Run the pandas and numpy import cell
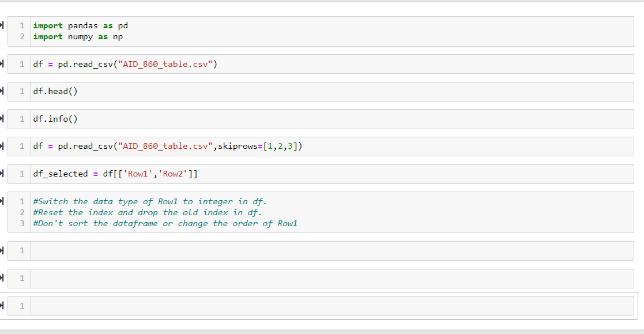644x334 pixels. tap(2, 25)
